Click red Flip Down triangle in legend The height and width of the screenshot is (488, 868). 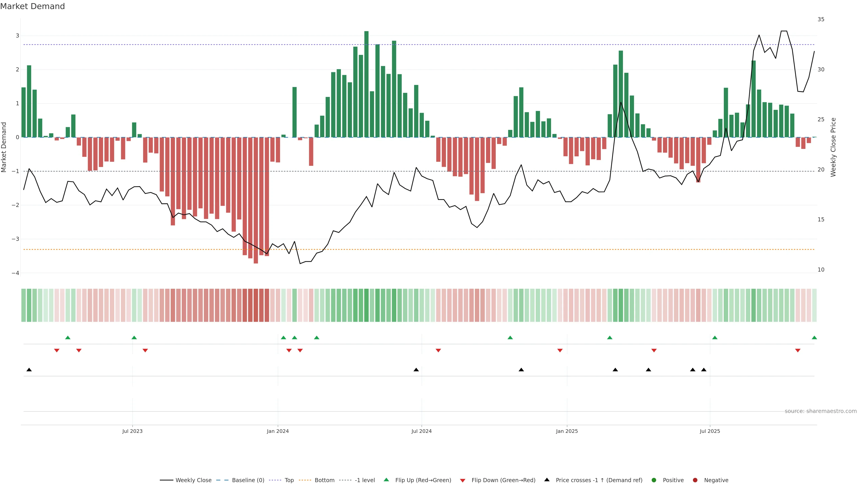[x=463, y=481]
